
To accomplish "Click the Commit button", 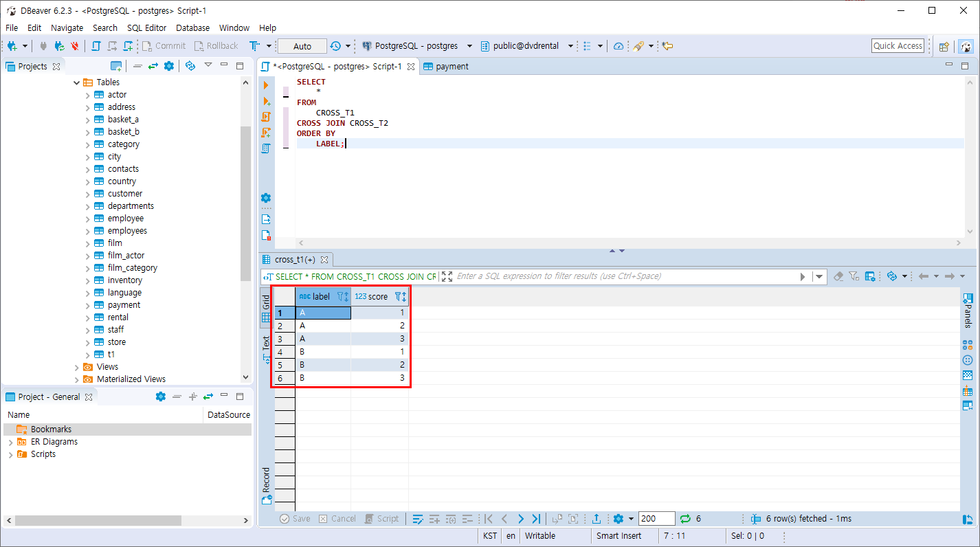I will point(164,46).
